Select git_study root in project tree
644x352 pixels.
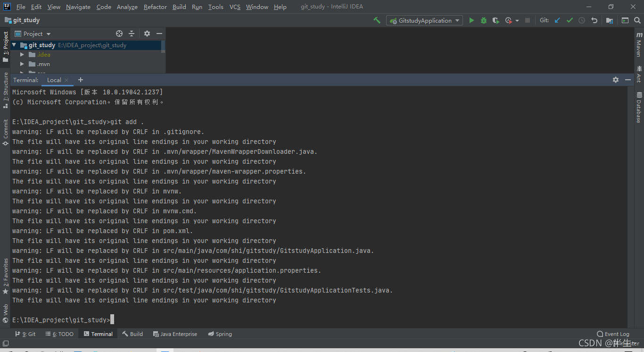point(86,45)
